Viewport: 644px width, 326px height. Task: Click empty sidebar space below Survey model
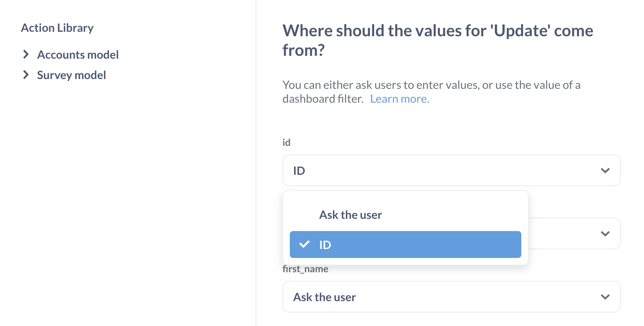pyautogui.click(x=122, y=183)
